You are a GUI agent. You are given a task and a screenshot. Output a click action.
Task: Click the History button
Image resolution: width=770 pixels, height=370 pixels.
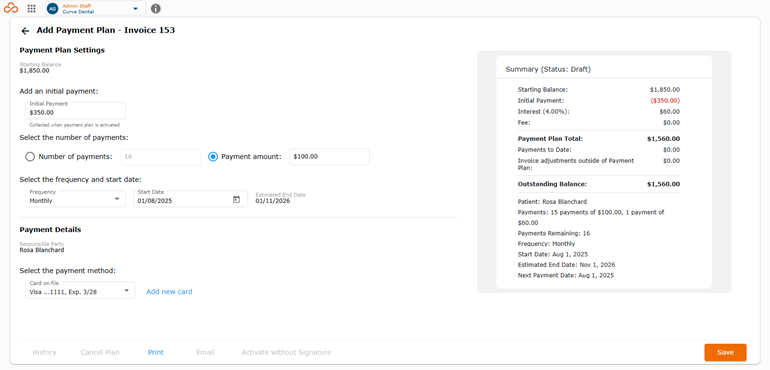pyautogui.click(x=44, y=352)
